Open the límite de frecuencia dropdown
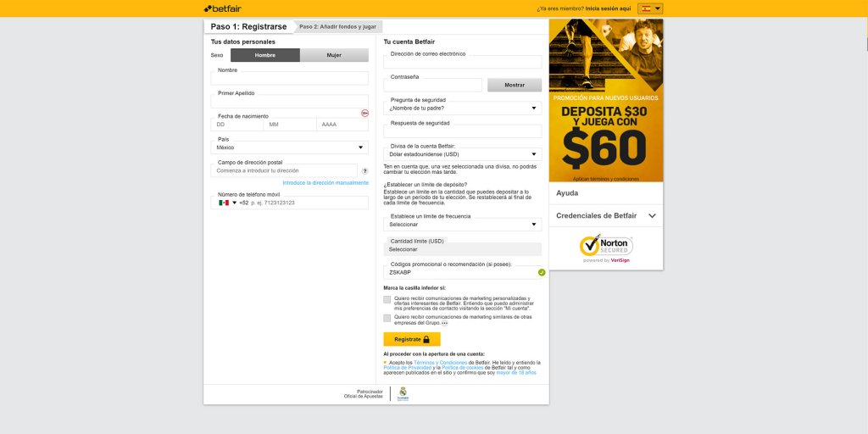Image resolution: width=868 pixels, height=434 pixels. tap(463, 224)
